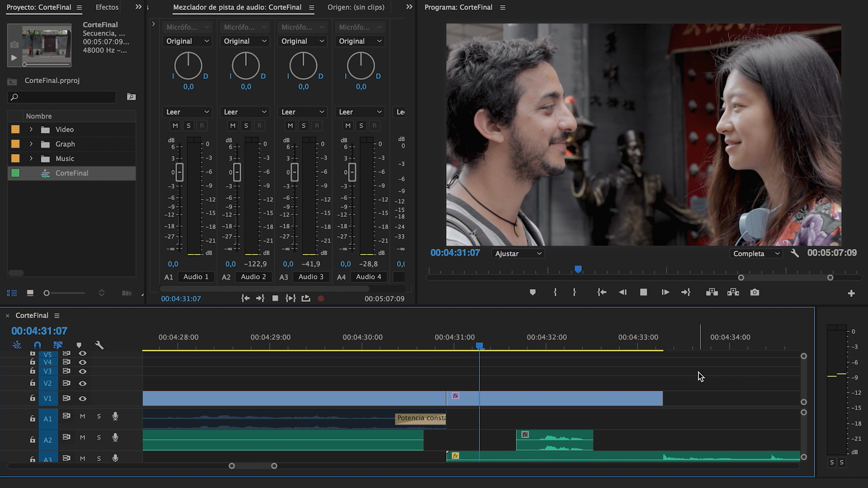Create a new bin in the Project panel
Screen dimensions: 868x488
tap(131, 97)
